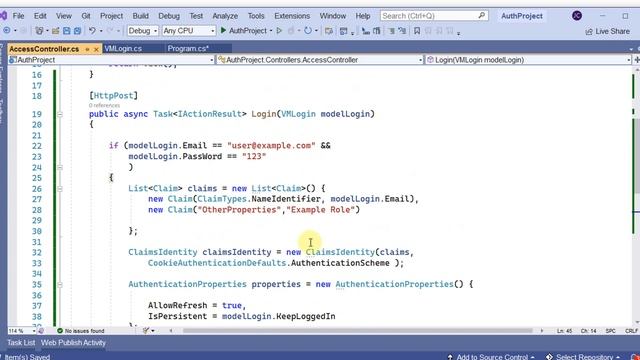
Task: Switch to the Program.cs tab
Action: [x=188, y=49]
